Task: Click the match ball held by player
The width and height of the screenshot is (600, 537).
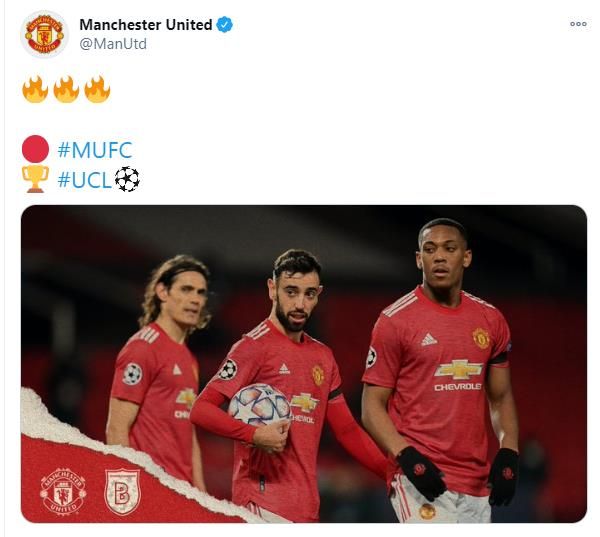Action: [259, 406]
